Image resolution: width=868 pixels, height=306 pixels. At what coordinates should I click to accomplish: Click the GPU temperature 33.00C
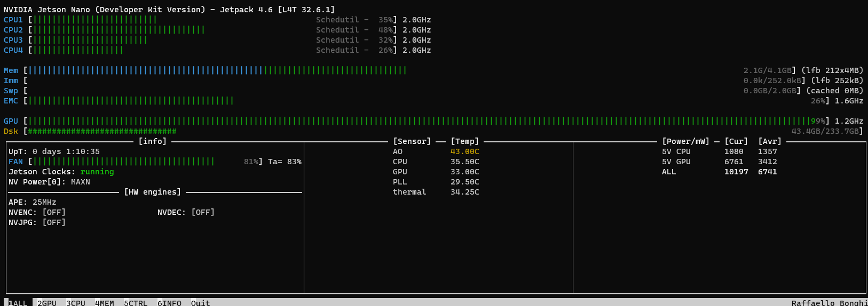465,172
